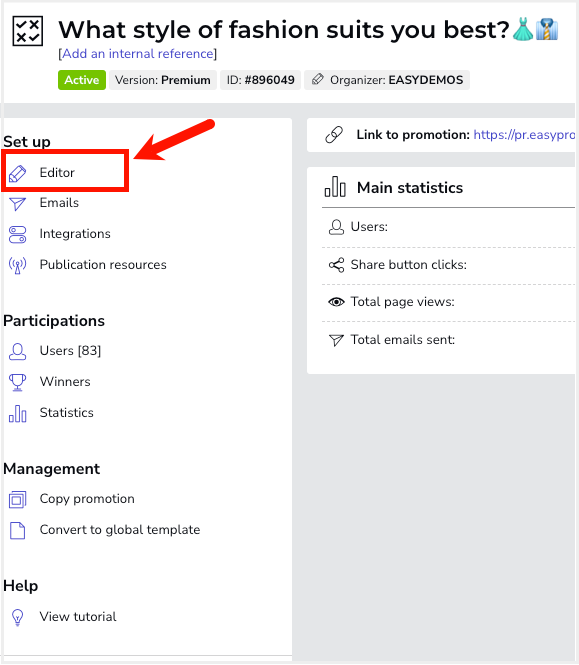Click the Convert to global template page icon

(17, 530)
